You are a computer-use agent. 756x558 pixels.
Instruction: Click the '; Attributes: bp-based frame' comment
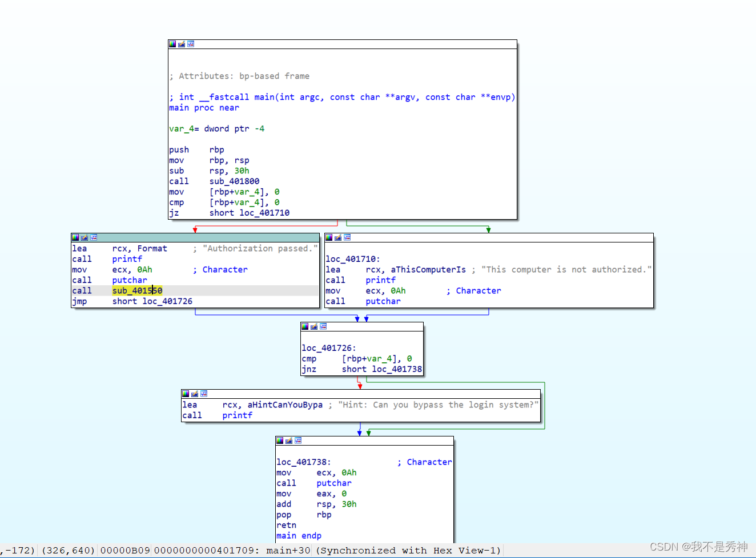coord(239,76)
